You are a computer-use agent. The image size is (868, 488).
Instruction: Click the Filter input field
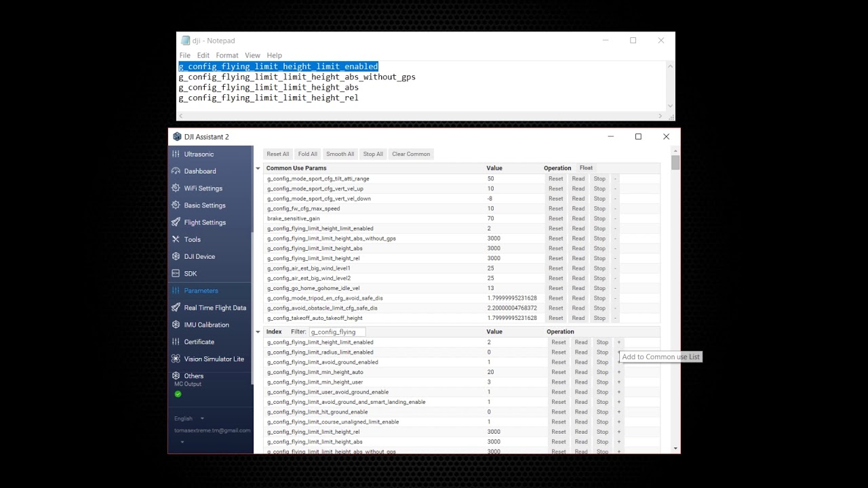pyautogui.click(x=337, y=332)
